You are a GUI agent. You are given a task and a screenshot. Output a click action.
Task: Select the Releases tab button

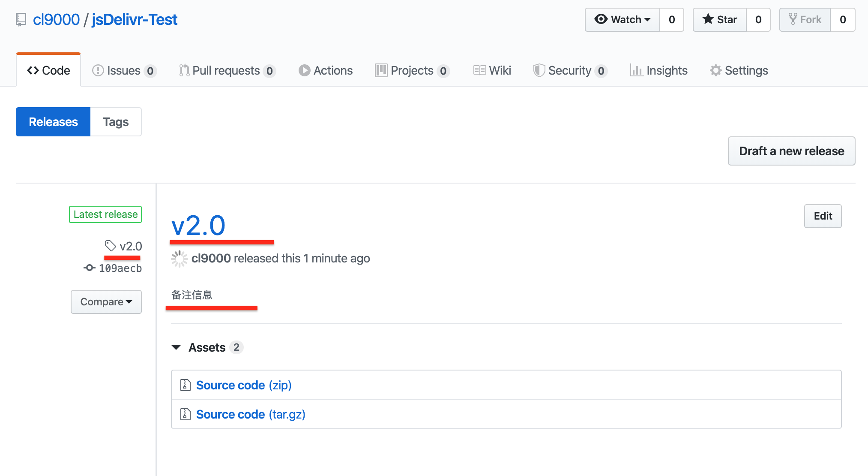tap(53, 122)
